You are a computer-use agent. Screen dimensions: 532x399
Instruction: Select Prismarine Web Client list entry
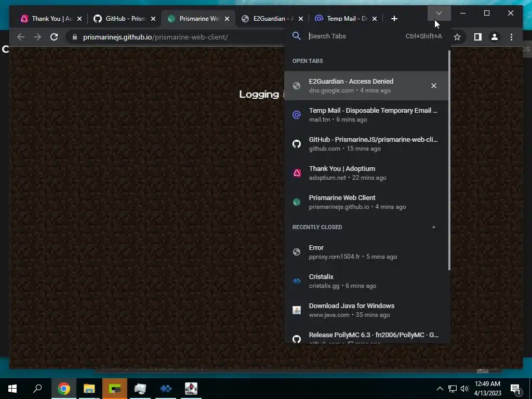click(366, 202)
